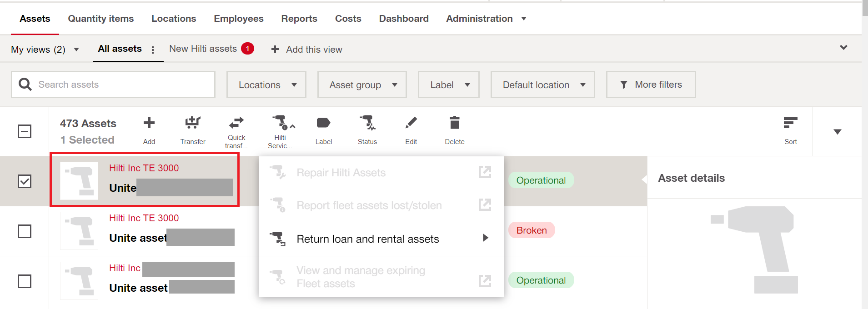The image size is (868, 309).
Task: Click the thumbnail of the Broken TE 3000 asset
Action: (79, 231)
